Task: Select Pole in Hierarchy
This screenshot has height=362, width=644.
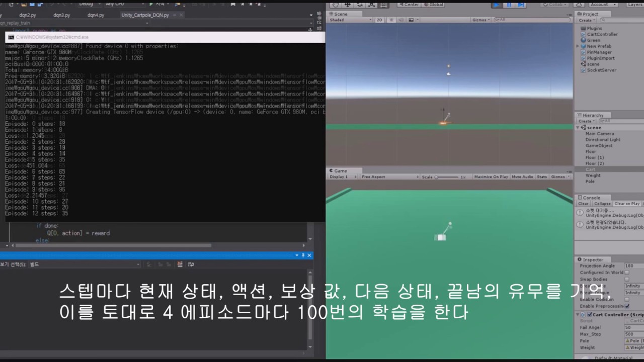Action: click(590, 182)
